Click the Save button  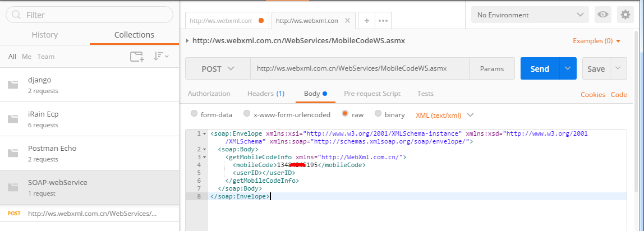596,68
